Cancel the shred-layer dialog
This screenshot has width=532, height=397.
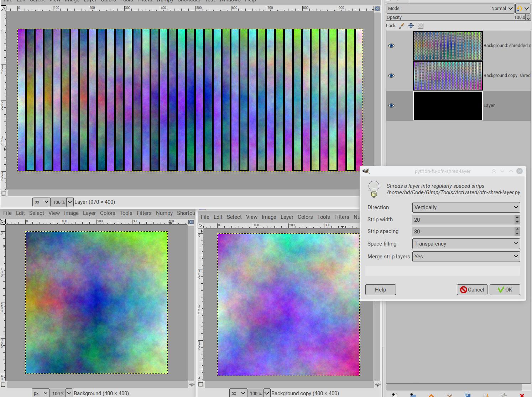click(x=472, y=290)
